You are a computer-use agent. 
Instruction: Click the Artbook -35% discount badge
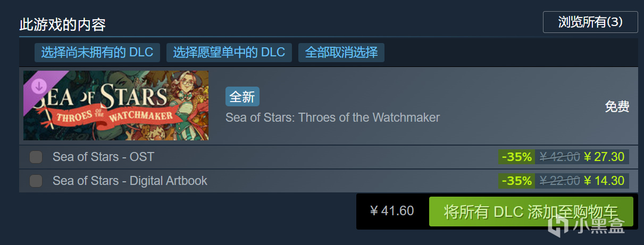tap(517, 181)
